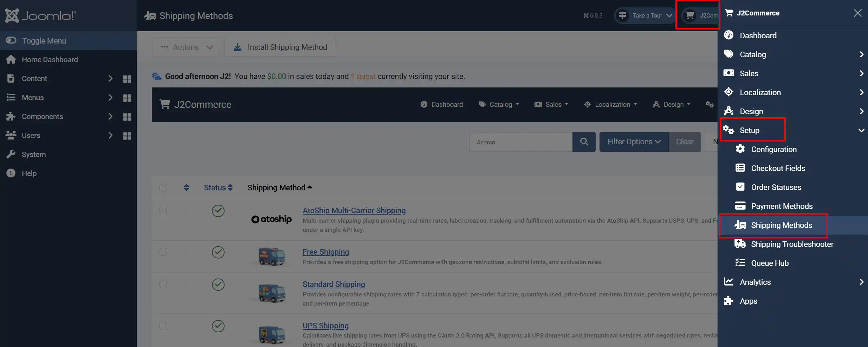Click Install Shipping Method button
The image size is (868, 347).
(x=280, y=47)
